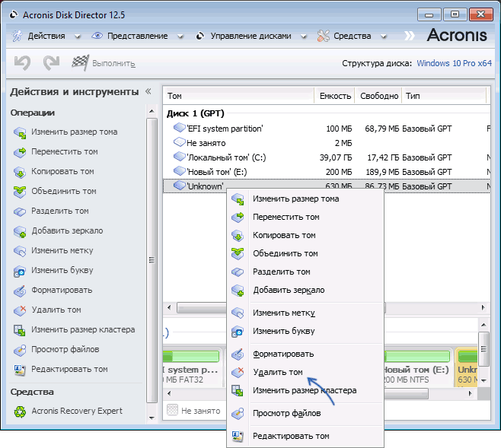The height and width of the screenshot is (448, 501).
Task: Select Удалить том in context menu
Action: click(x=277, y=372)
